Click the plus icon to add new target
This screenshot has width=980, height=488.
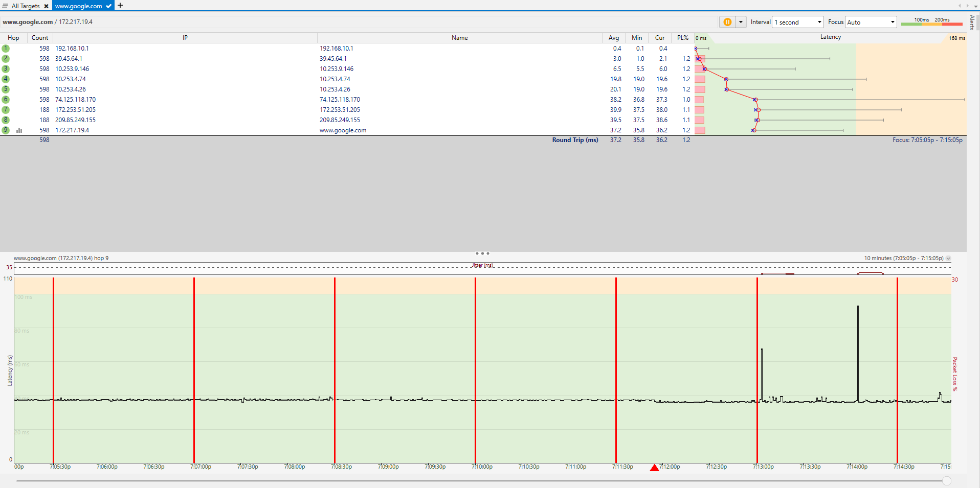tap(120, 6)
